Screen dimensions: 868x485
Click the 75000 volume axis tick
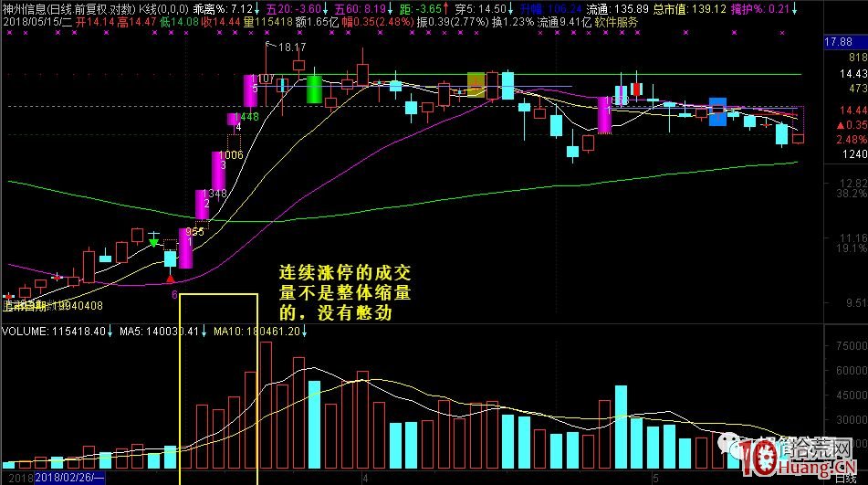(x=852, y=345)
